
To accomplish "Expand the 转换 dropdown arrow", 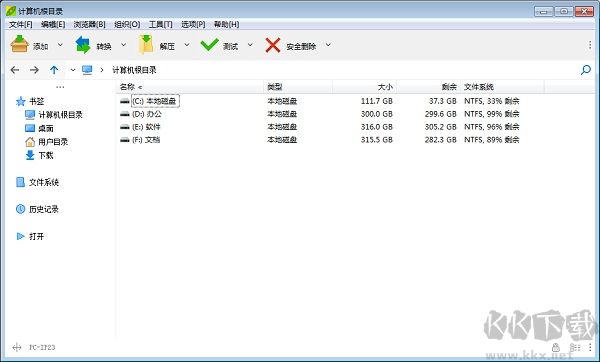I will (x=123, y=45).
